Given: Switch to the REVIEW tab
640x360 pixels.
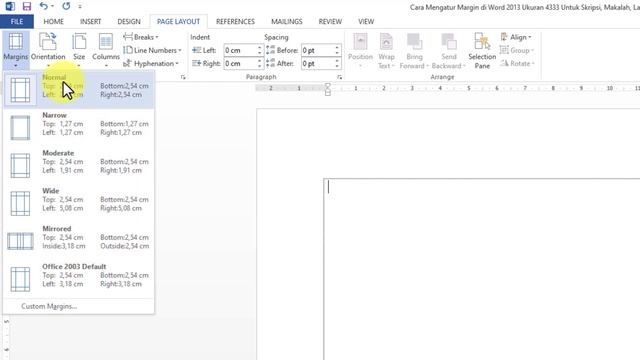Looking at the screenshot, I should pyautogui.click(x=330, y=22).
